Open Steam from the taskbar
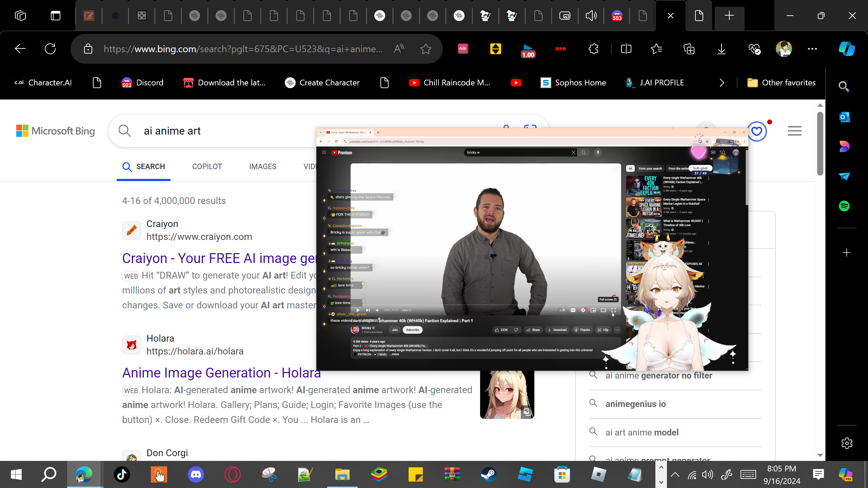This screenshot has height=488, width=868. tap(489, 474)
